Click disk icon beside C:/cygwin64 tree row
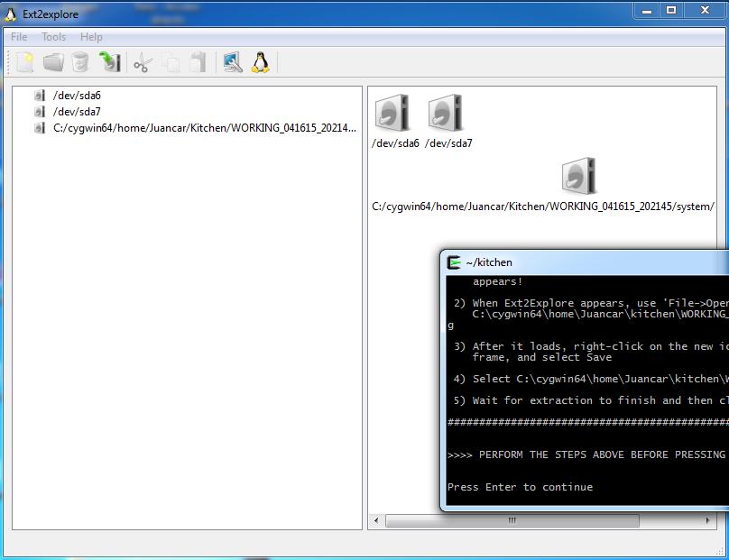This screenshot has width=729, height=560. tap(40, 128)
